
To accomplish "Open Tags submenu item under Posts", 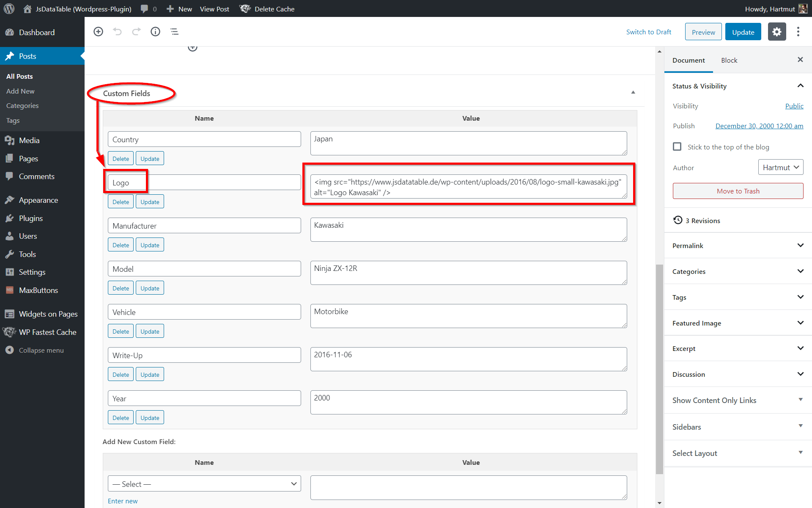I will [13, 121].
